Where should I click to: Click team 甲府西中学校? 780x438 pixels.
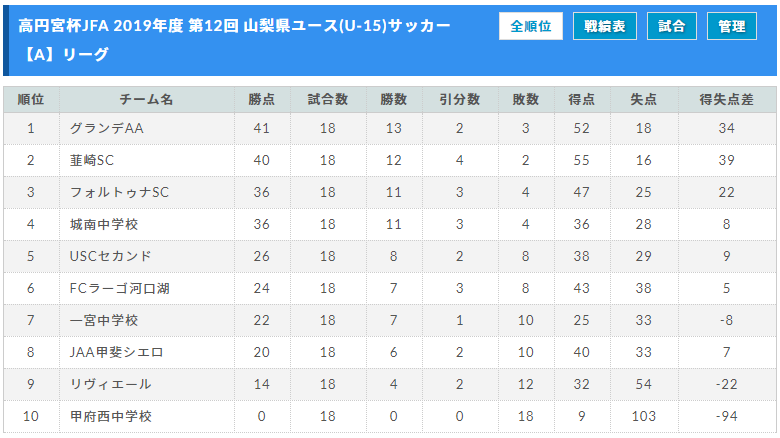point(111,416)
